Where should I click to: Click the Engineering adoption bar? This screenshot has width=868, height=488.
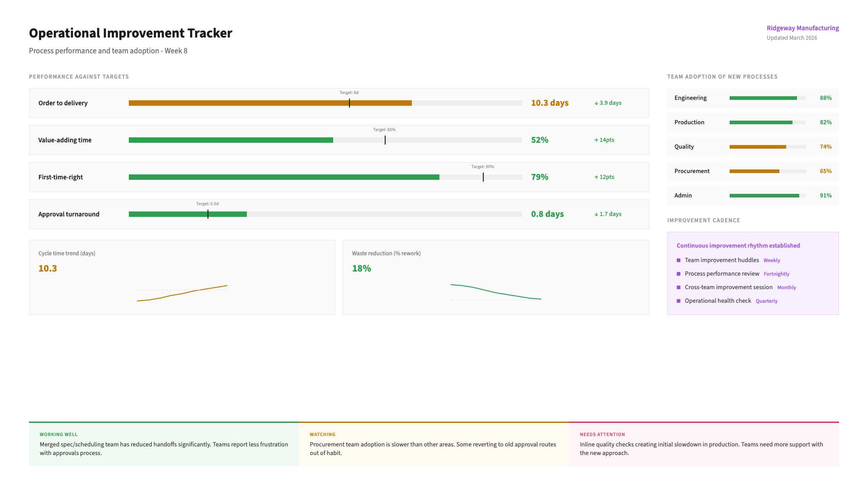coord(763,98)
